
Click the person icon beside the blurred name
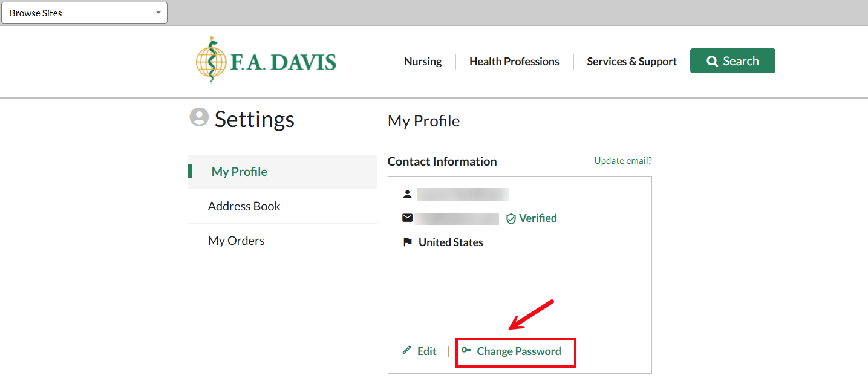[x=408, y=194]
